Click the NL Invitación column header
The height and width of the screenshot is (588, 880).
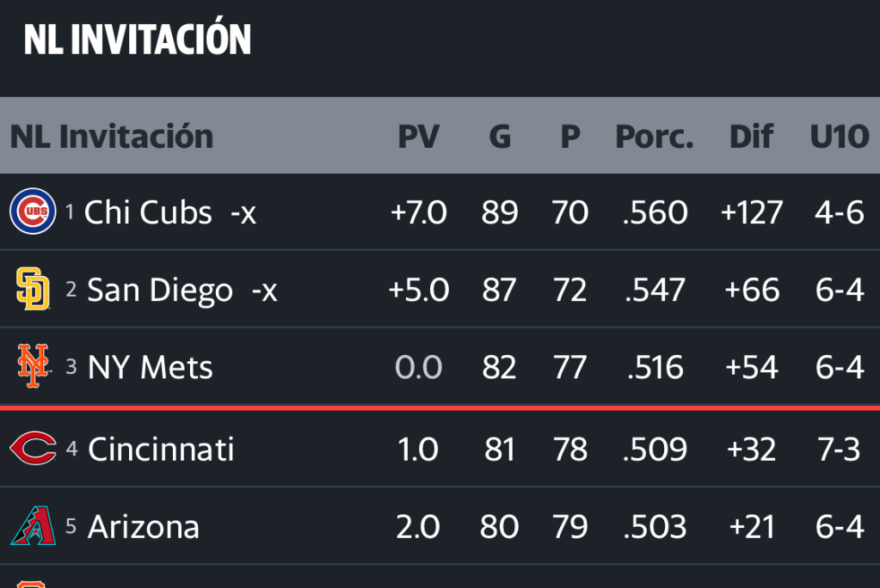tap(112, 137)
